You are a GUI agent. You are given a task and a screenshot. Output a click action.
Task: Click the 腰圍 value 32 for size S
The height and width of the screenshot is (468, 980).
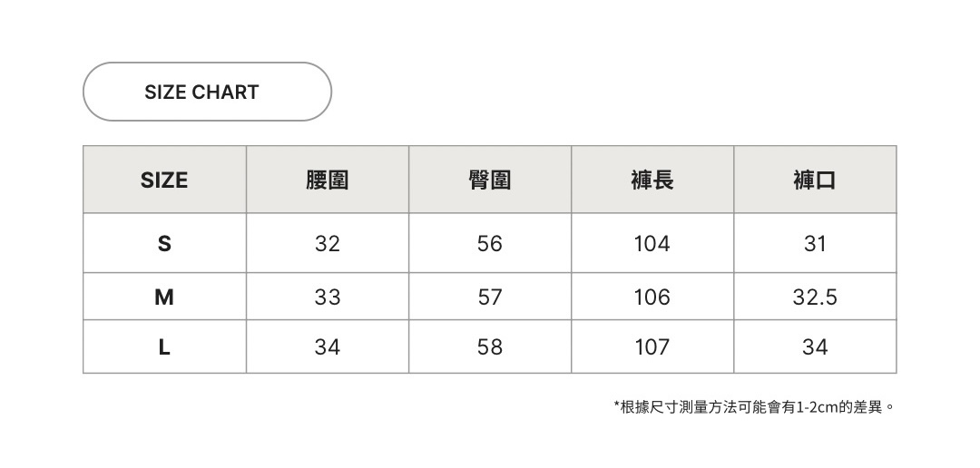[x=328, y=244]
